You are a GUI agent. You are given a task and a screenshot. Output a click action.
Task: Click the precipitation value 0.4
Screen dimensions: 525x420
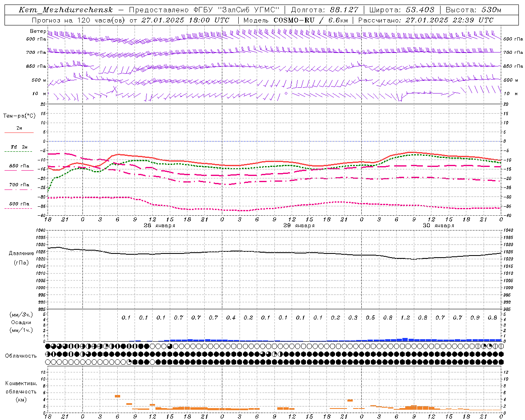[x=231, y=317]
